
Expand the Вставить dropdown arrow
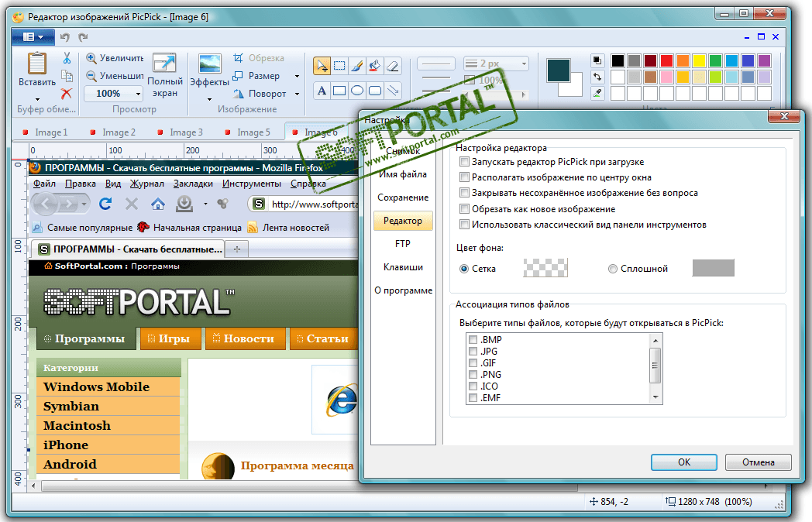tap(37, 99)
